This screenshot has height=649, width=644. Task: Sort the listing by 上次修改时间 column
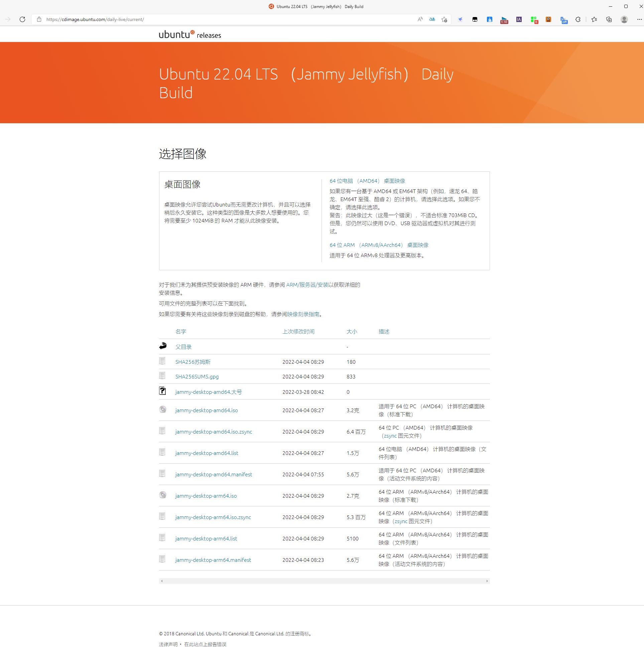point(298,332)
